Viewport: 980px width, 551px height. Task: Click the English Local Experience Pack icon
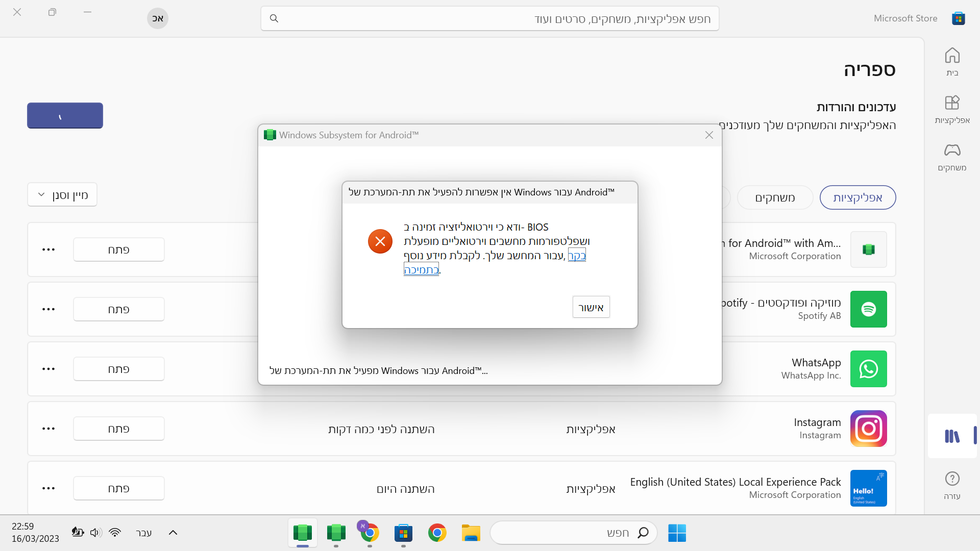pos(868,488)
